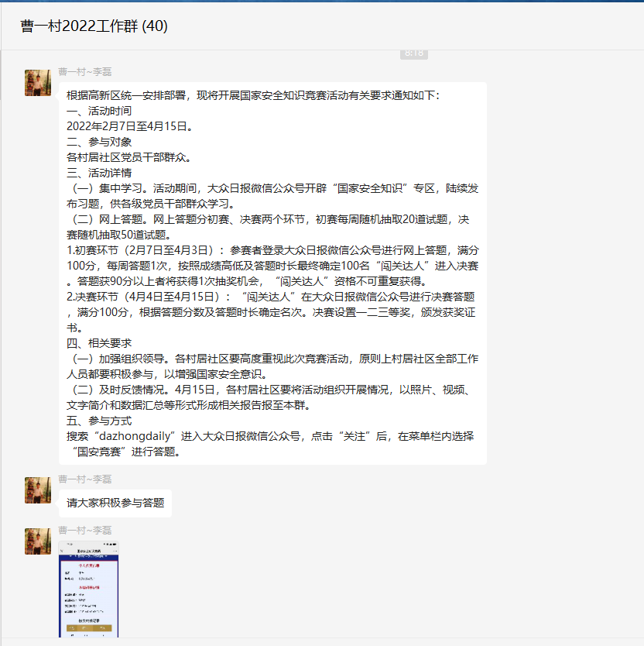Click group title "曹一村2022工作群 (40)"
The height and width of the screenshot is (646, 644).
pyautogui.click(x=94, y=26)
